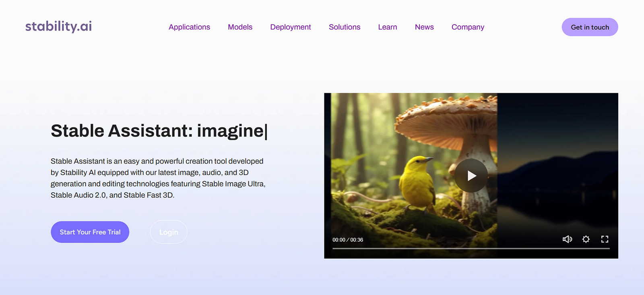
Task: Click the Get in touch button
Action: coord(590,27)
